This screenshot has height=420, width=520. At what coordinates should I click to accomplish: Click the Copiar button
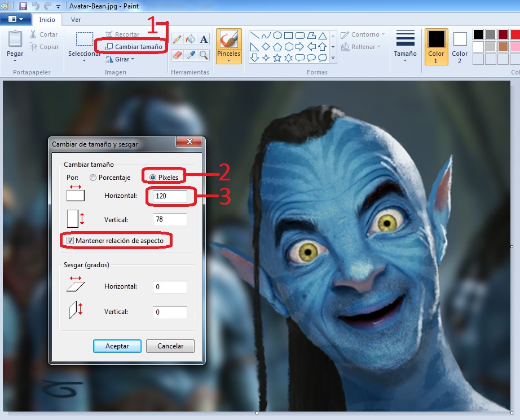pyautogui.click(x=44, y=47)
